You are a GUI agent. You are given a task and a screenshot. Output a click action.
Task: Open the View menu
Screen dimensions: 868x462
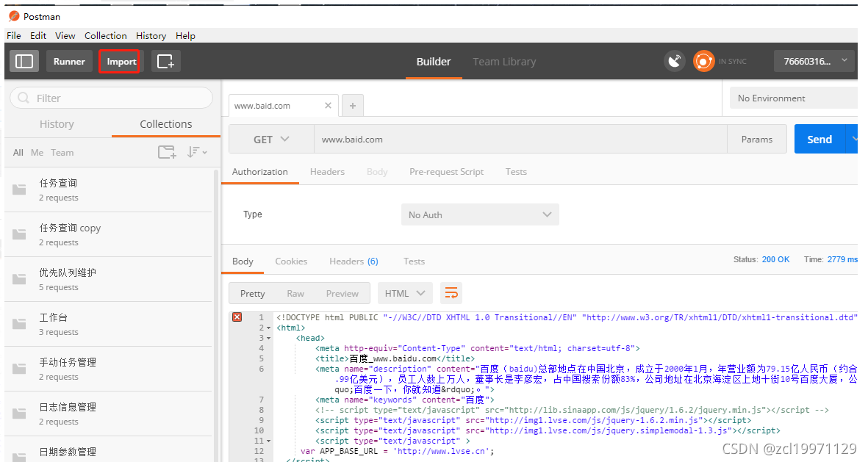pos(65,35)
